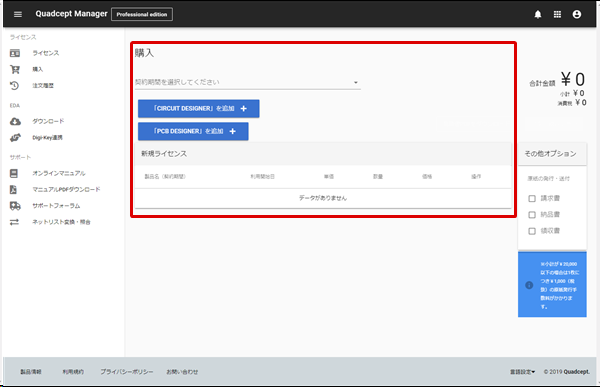Click the 購入 page heading
Image resolution: width=600 pixels, height=387 pixels.
(x=144, y=53)
